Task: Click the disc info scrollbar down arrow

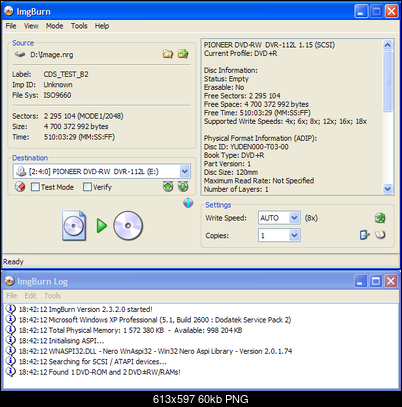Action: click(x=387, y=189)
